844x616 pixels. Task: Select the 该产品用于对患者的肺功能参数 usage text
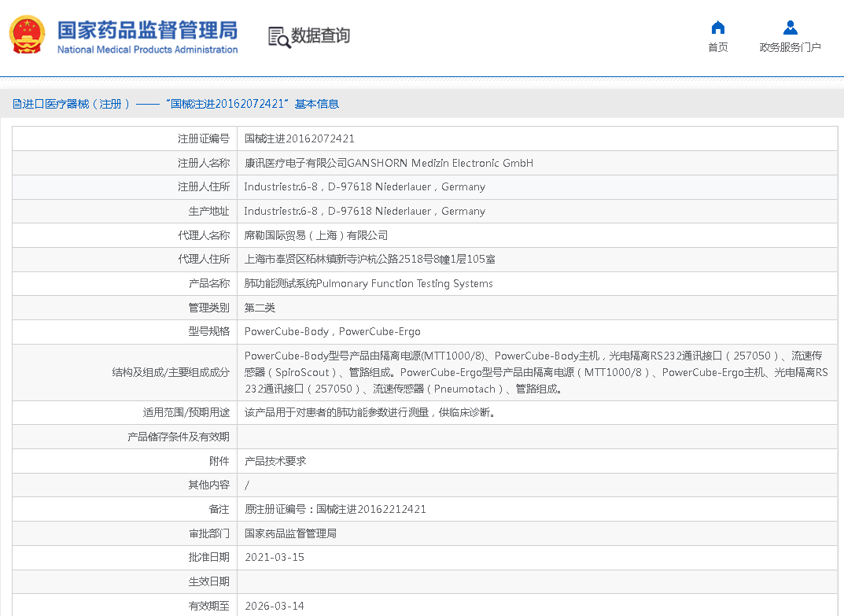pos(370,412)
